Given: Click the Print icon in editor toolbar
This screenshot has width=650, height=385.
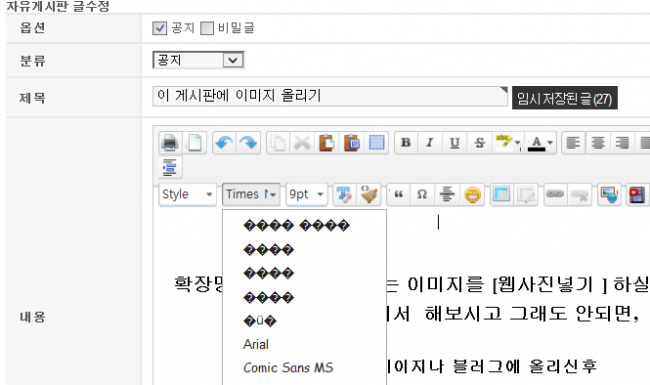Looking at the screenshot, I should coord(170,143).
